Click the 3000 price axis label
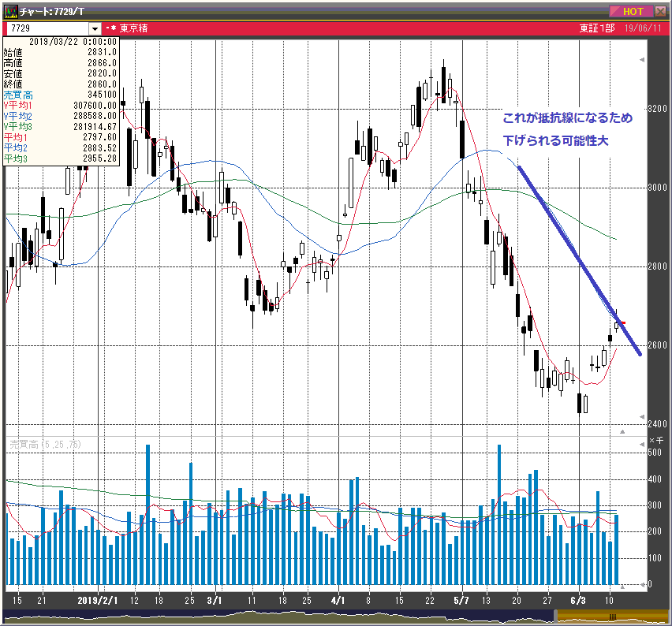Image resolution: width=672 pixels, height=626 pixels. [x=658, y=187]
